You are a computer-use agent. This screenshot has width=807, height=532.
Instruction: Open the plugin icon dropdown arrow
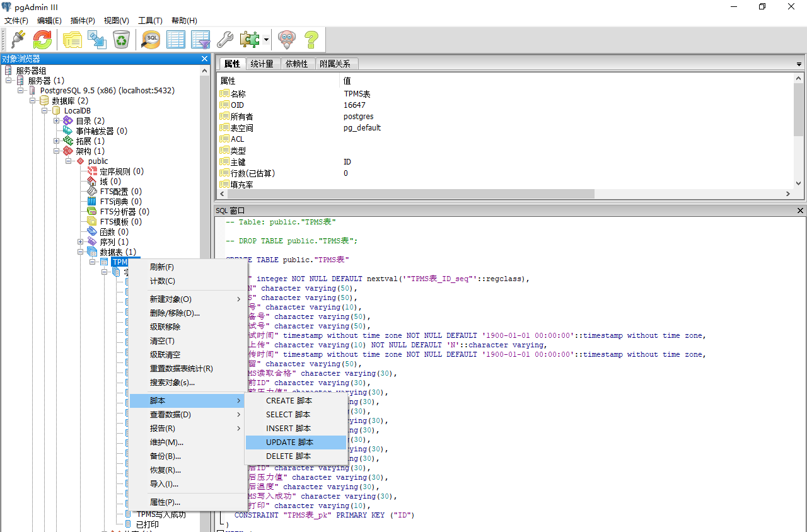click(266, 40)
